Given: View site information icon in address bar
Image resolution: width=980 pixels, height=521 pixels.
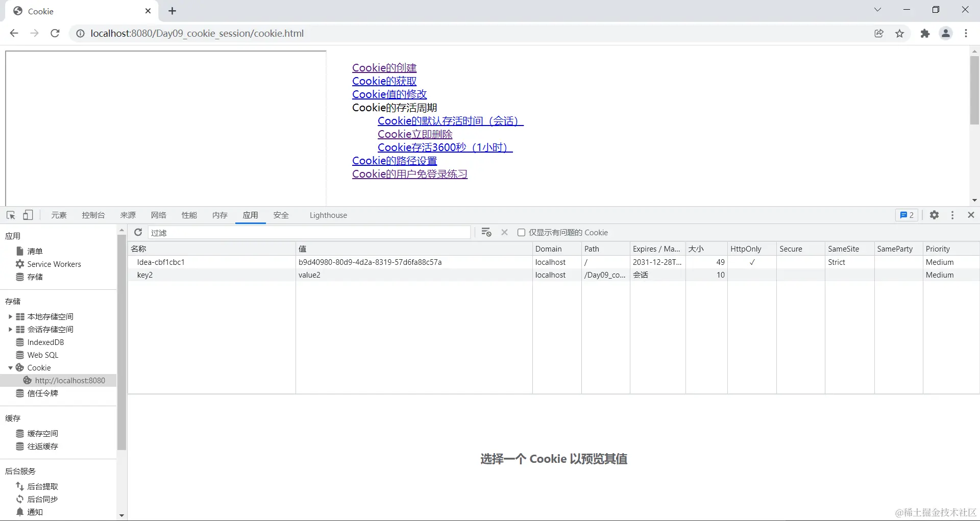Looking at the screenshot, I should tap(80, 33).
